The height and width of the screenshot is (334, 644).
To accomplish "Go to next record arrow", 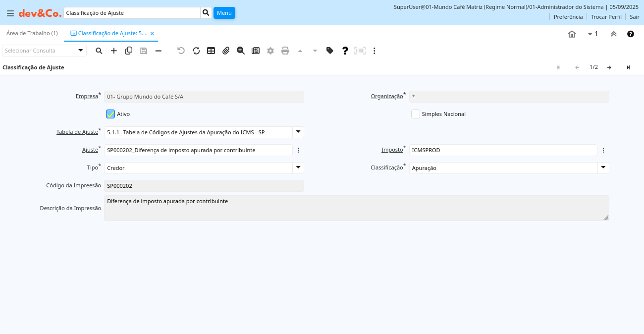I will pyautogui.click(x=609, y=67).
